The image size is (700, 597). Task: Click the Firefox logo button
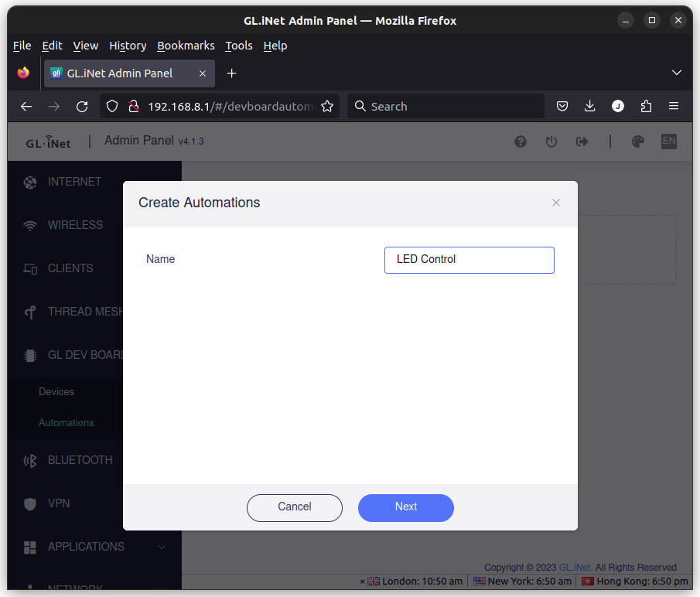tap(23, 73)
